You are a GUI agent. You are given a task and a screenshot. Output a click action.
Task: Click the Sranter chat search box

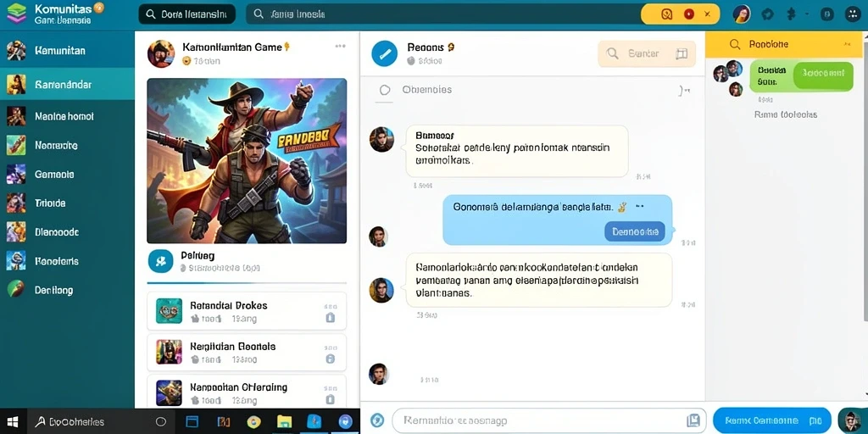pyautogui.click(x=647, y=53)
